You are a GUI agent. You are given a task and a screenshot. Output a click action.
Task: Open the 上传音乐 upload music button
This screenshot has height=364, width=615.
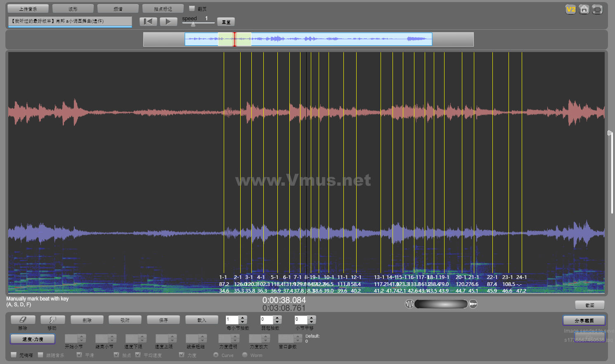pos(28,9)
